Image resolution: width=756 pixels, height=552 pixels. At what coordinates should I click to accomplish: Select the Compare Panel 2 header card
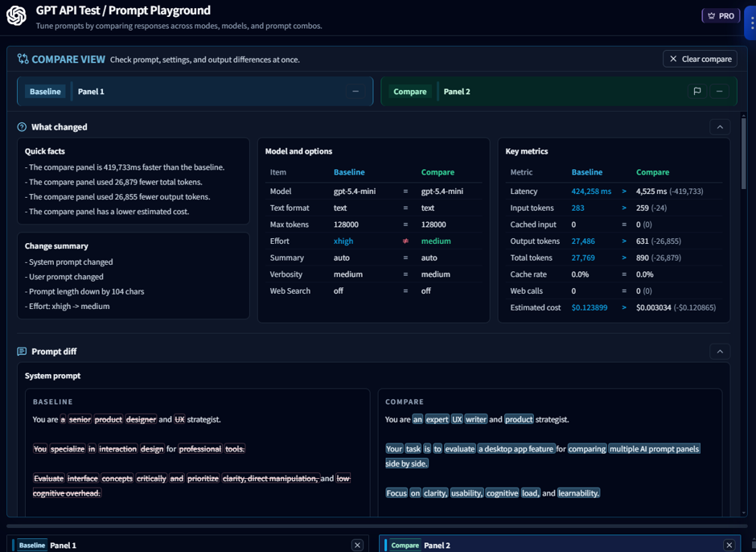click(x=531, y=92)
